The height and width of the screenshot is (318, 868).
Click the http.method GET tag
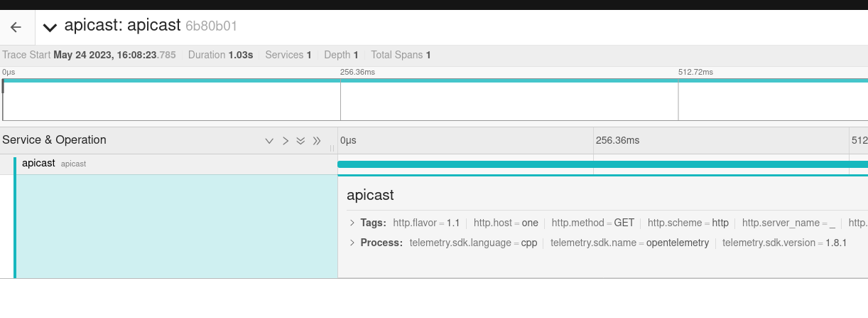[x=593, y=223]
